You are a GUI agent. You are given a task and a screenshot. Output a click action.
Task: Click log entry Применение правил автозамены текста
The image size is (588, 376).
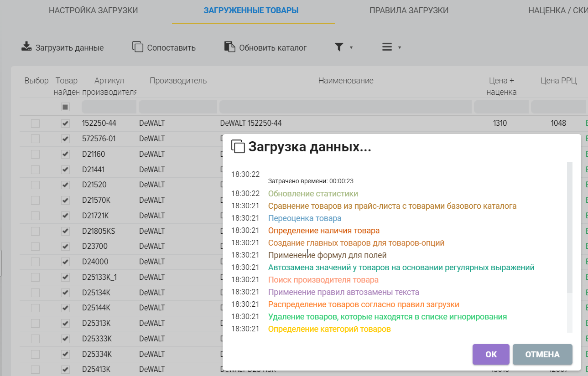click(x=343, y=292)
